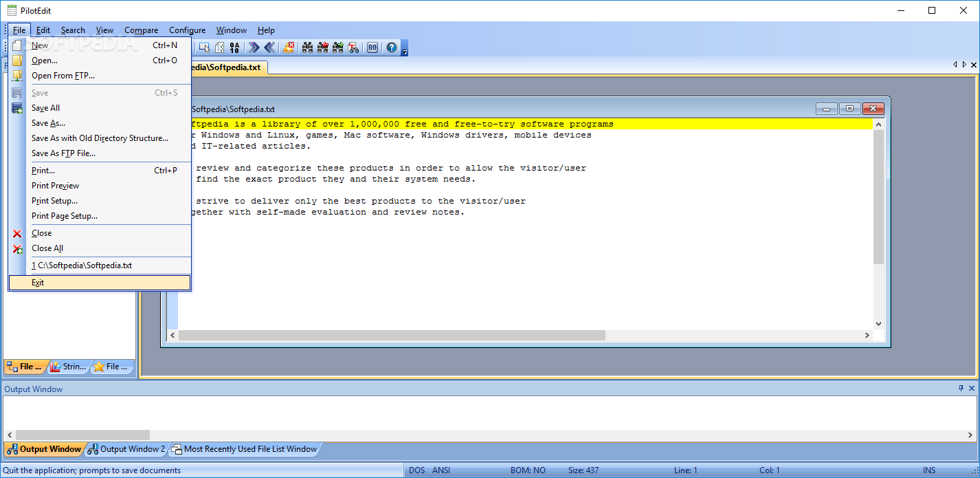Image resolution: width=980 pixels, height=478 pixels.
Task: Show next document tabs with right arrow
Action: point(964,65)
